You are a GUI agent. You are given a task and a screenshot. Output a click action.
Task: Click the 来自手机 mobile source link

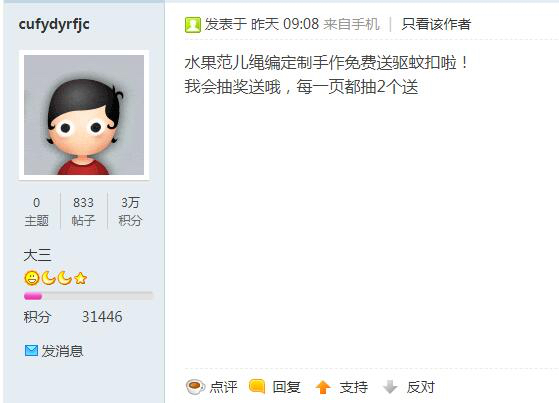tap(351, 24)
